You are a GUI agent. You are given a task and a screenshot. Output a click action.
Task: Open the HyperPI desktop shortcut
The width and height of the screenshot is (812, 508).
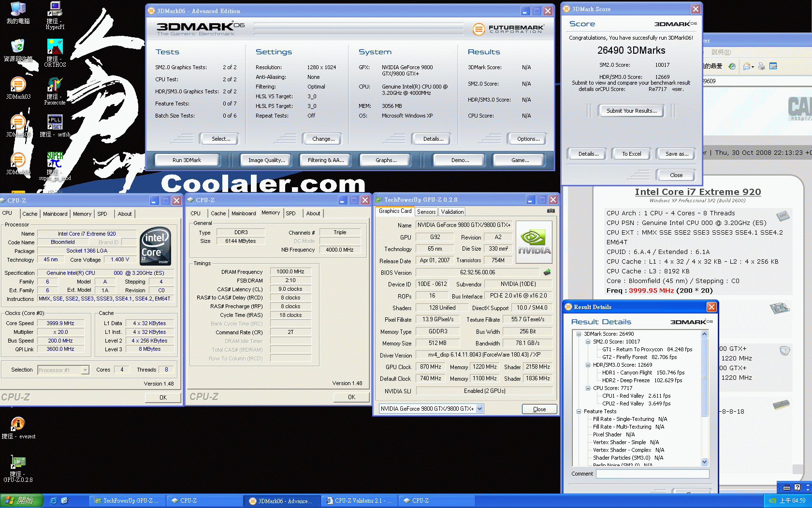(55, 16)
